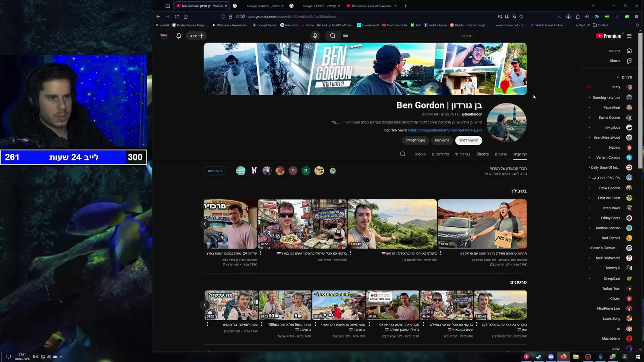Reload page with browser refresh button
Viewport: 644px width, 362px height.
tap(177, 17)
